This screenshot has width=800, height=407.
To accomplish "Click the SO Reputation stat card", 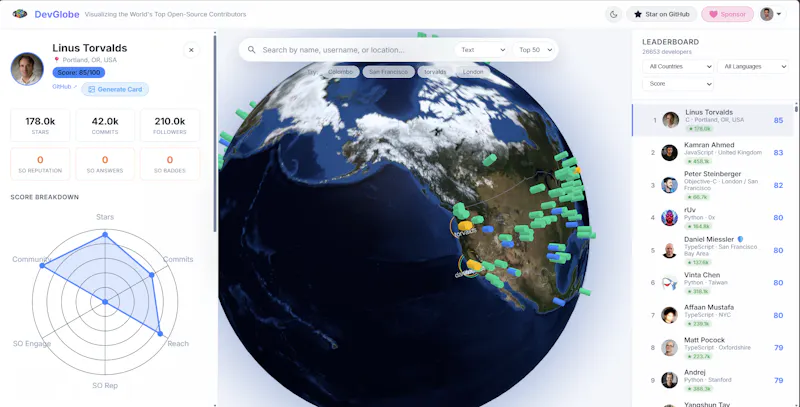I will pos(40,164).
